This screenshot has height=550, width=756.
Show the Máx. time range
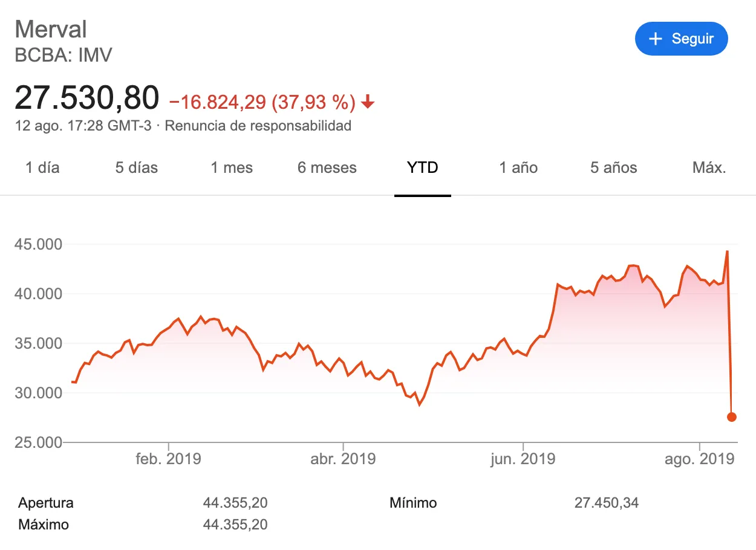click(x=709, y=167)
